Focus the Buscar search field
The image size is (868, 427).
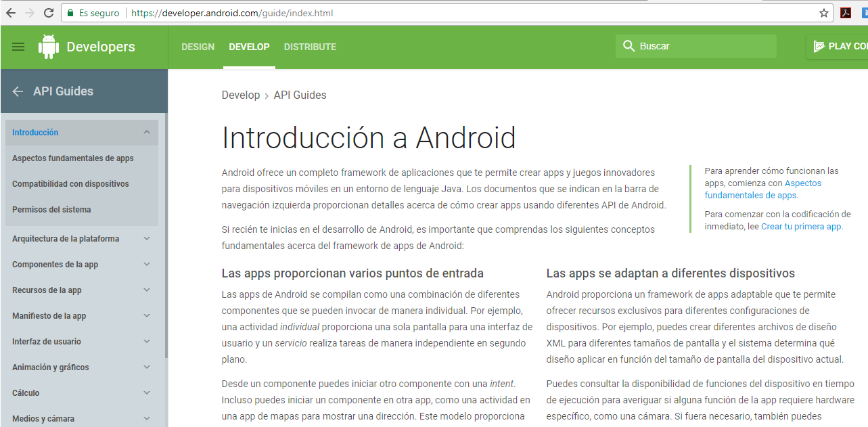pyautogui.click(x=696, y=46)
